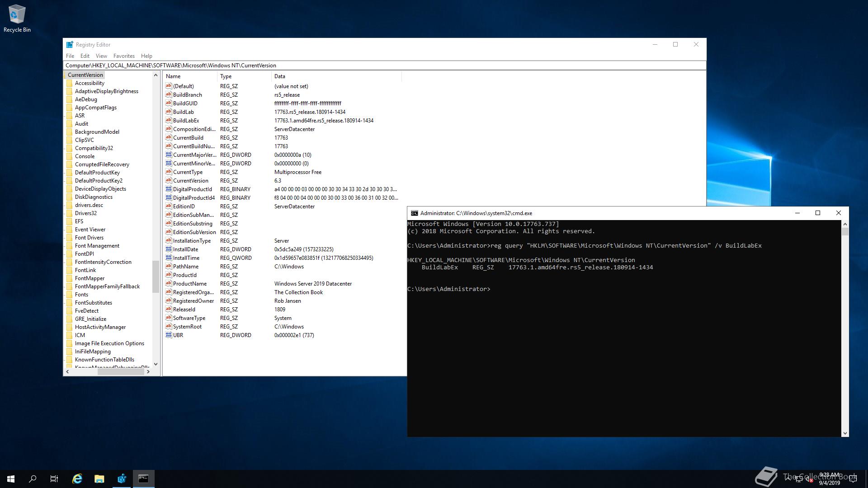
Task: Click the cmd window scroll up arrow
Action: coord(845,224)
